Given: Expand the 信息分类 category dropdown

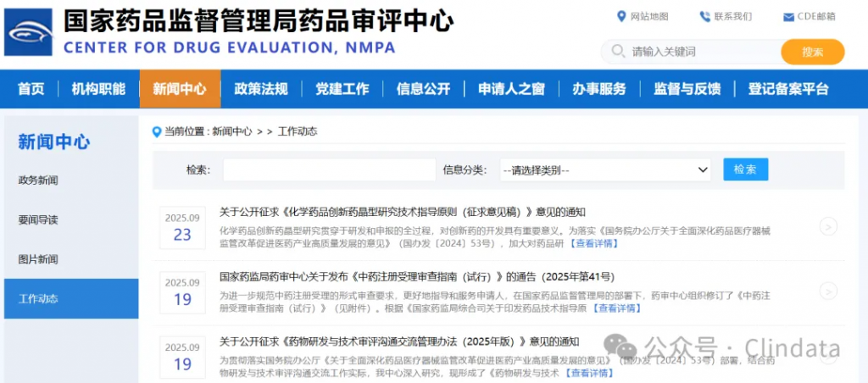Looking at the screenshot, I should point(605,170).
